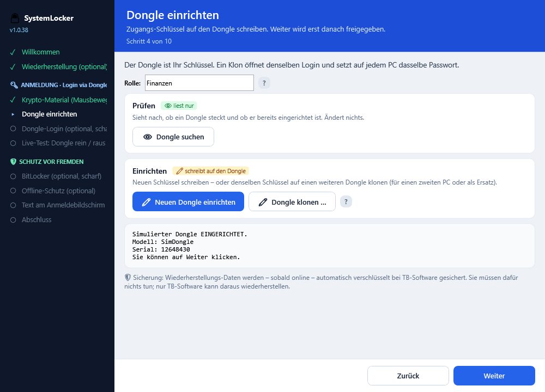Click the Zurück button
545x392 pixels.
(408, 376)
